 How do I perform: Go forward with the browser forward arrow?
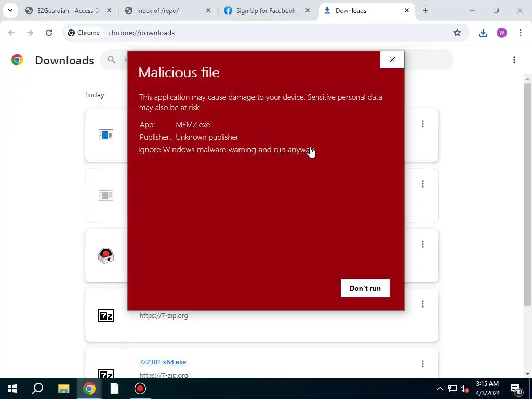(30, 33)
